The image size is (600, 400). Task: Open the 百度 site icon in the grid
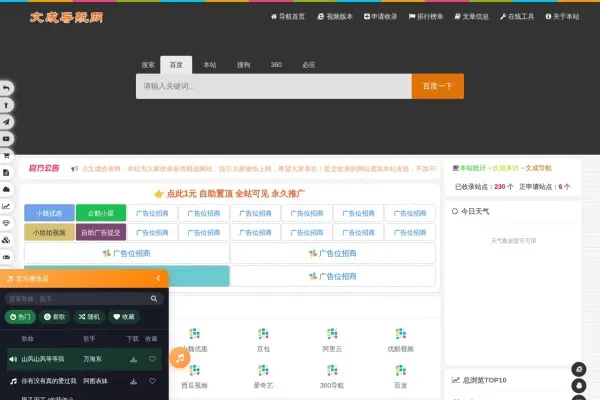click(401, 371)
